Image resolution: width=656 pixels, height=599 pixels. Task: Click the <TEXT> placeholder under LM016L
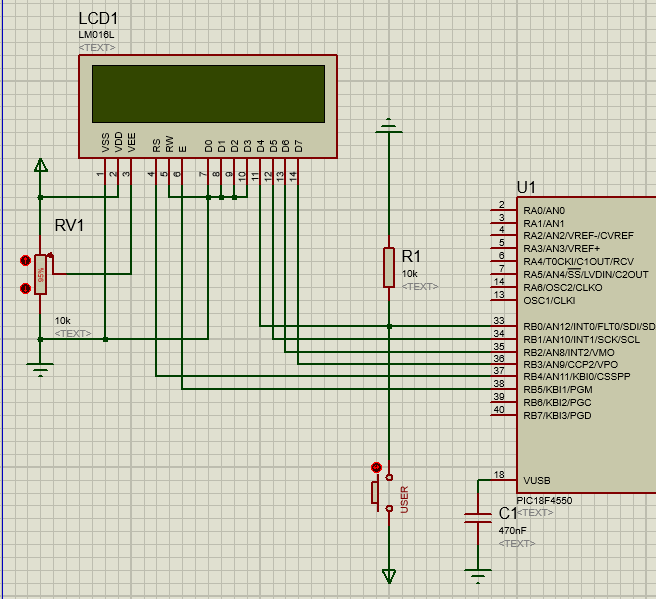coord(97,48)
